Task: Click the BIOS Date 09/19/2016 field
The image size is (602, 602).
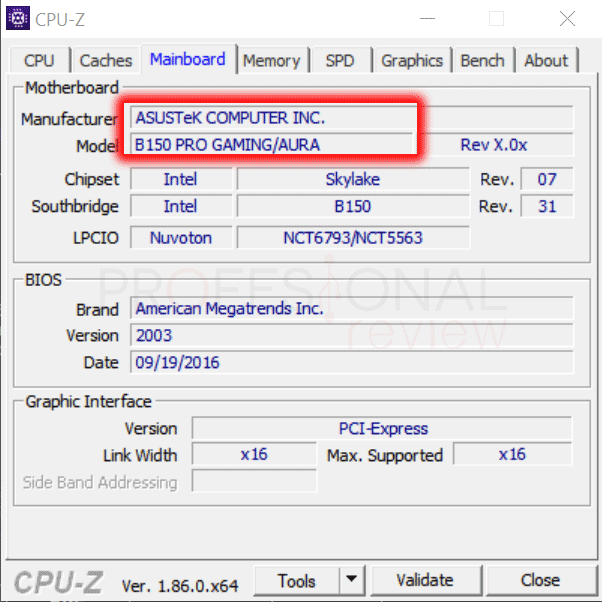Action: (x=350, y=362)
